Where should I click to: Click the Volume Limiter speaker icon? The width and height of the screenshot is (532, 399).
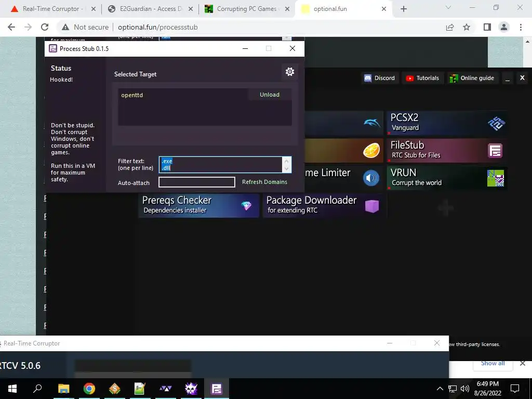[371, 178]
